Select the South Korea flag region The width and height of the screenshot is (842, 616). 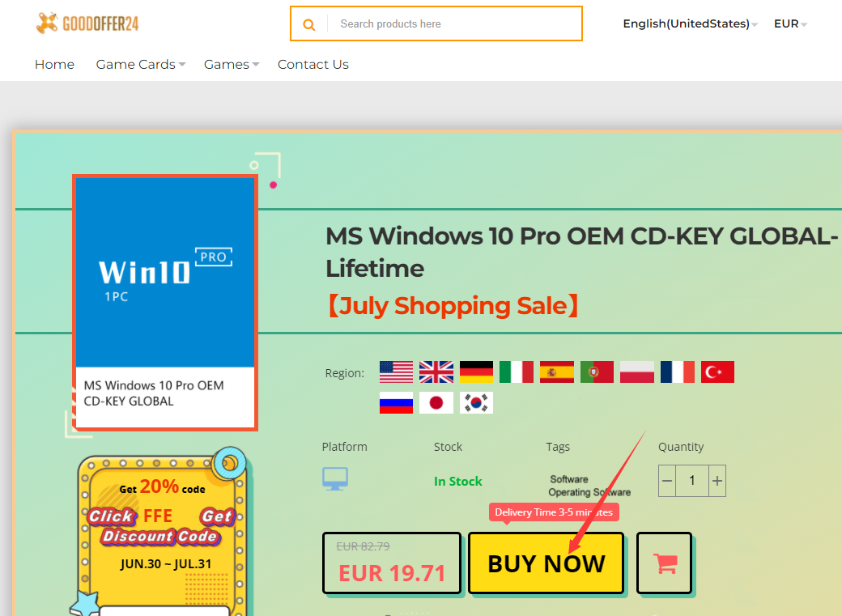[x=476, y=403]
